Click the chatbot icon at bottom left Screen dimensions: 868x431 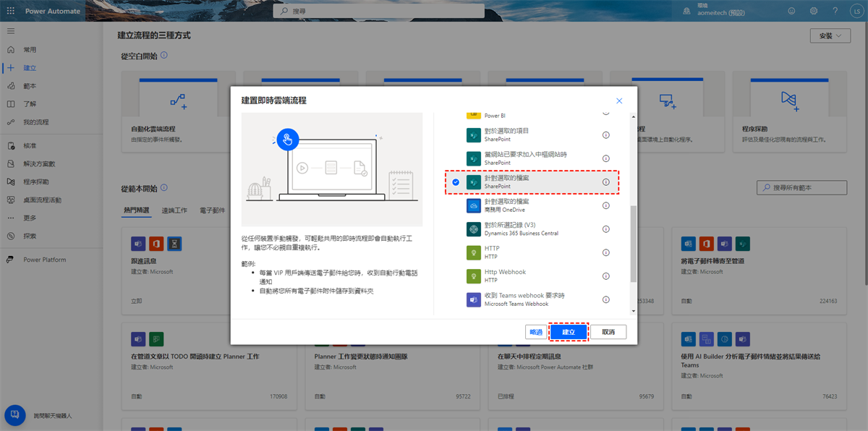15,415
